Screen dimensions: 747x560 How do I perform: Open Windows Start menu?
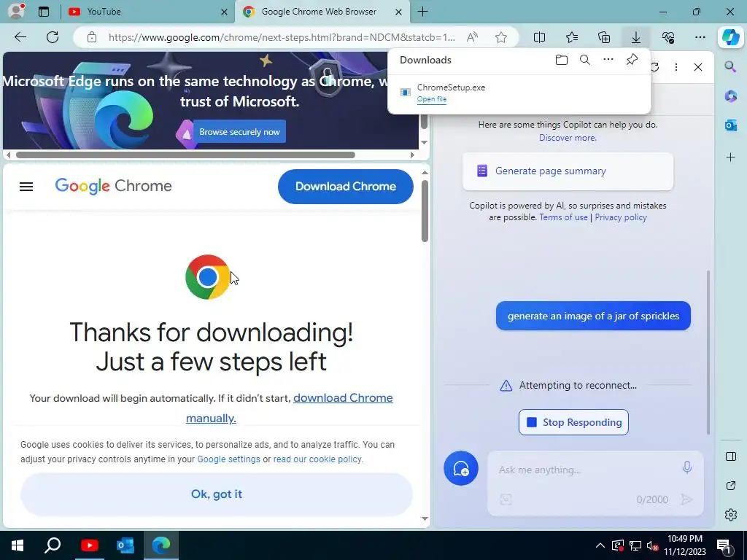pyautogui.click(x=18, y=545)
